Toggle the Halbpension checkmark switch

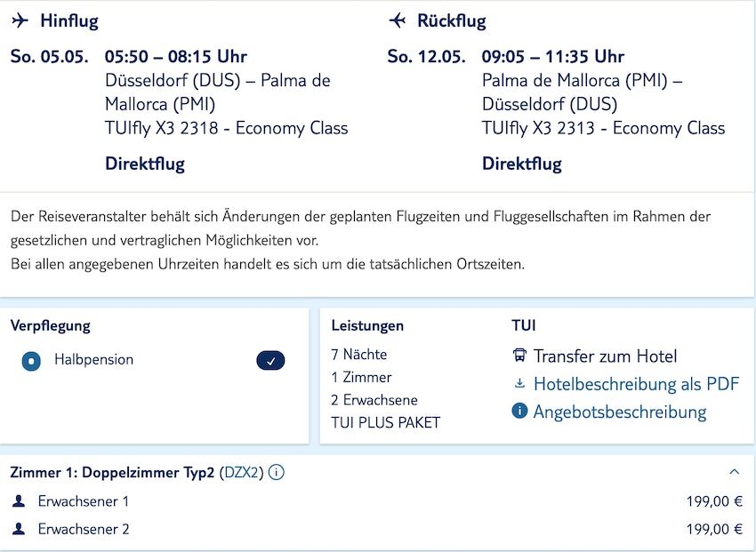[x=270, y=361]
